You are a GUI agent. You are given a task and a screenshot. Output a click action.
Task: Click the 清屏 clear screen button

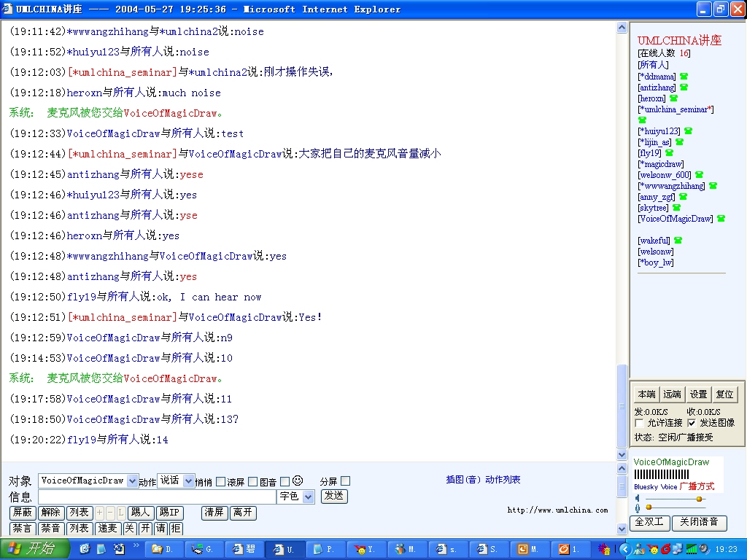214,513
